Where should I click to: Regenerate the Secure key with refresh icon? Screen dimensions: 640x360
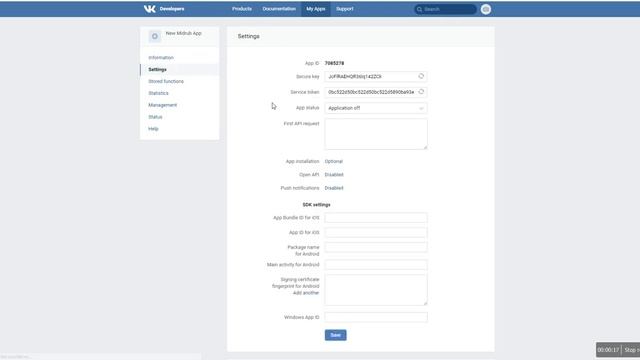tap(421, 76)
